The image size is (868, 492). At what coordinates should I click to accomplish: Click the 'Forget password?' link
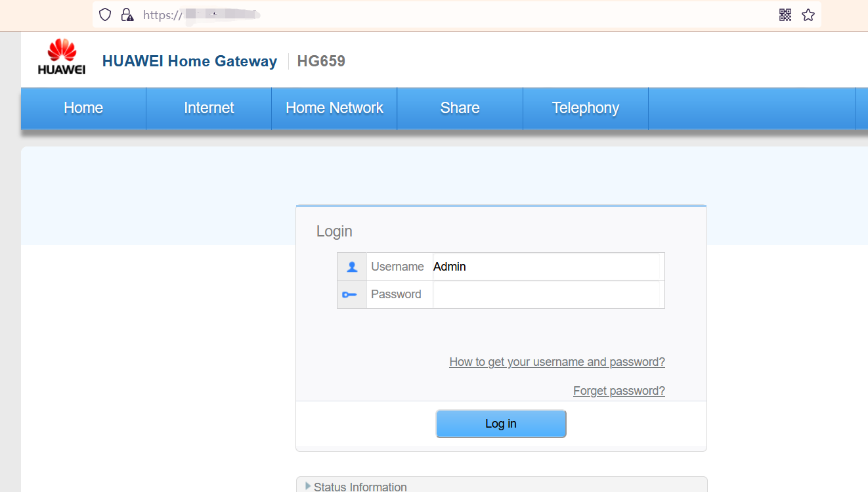[619, 391]
